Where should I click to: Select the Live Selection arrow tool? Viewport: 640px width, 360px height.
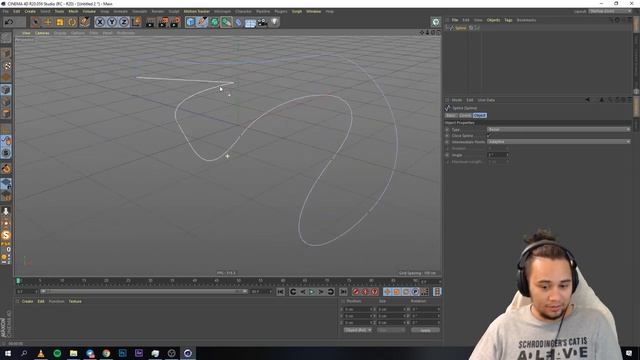point(36,22)
